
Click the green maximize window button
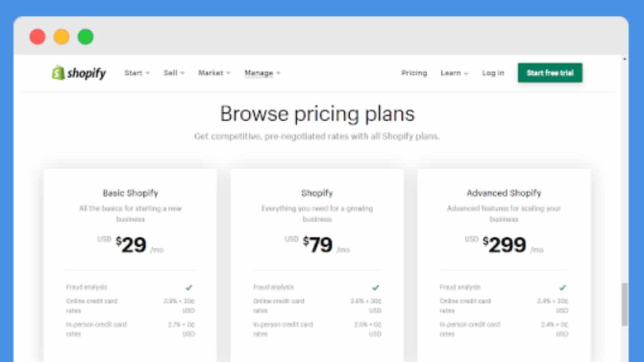[x=86, y=37]
